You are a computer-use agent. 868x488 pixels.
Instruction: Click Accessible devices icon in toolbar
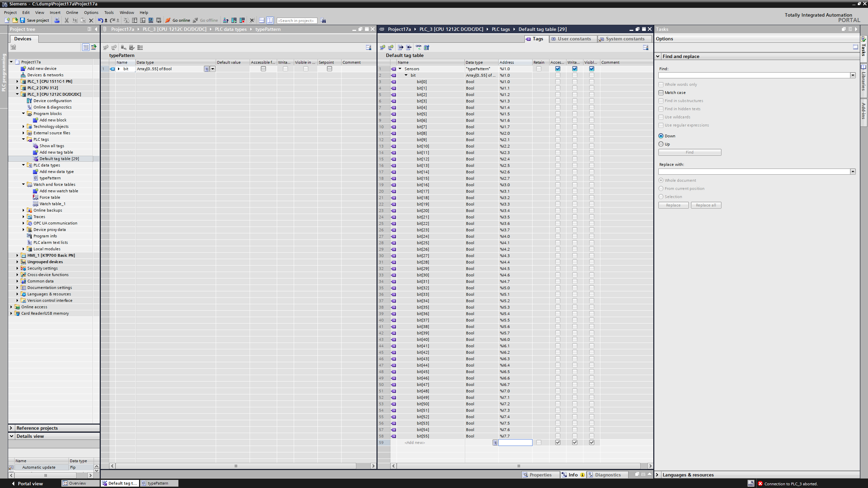tap(226, 20)
